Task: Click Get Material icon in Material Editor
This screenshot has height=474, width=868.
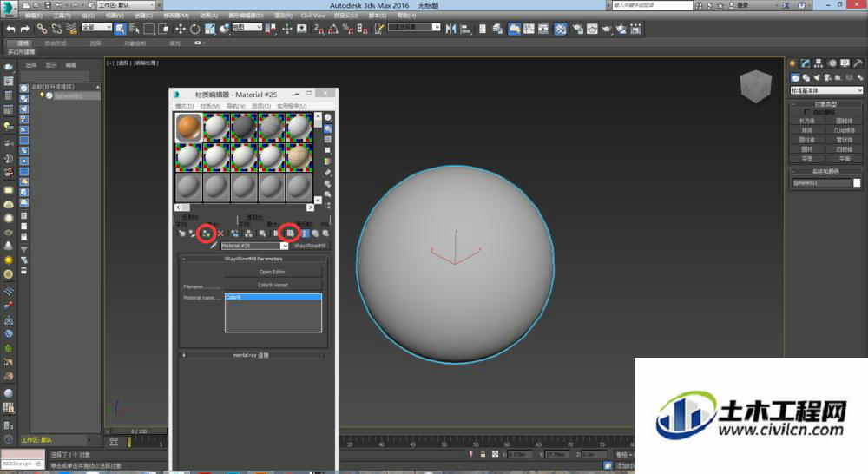Action: tap(181, 234)
